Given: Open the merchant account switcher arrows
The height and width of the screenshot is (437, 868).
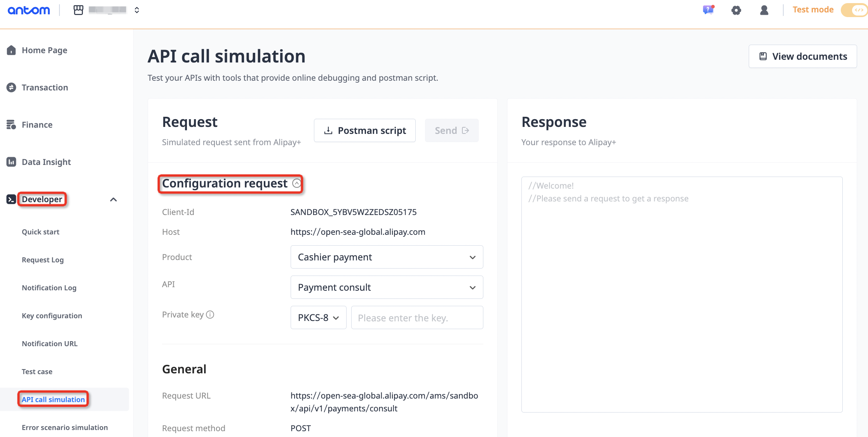Looking at the screenshot, I should [137, 10].
